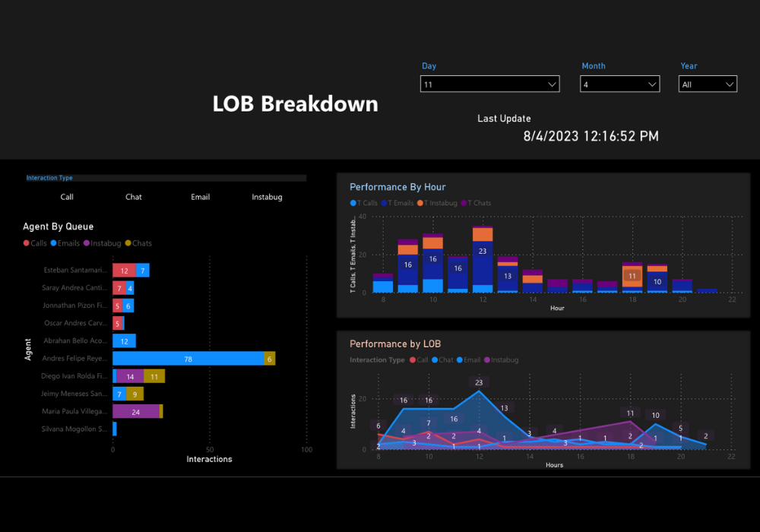
Task: Toggle the Email filter in the Interaction Type slicer
Action: click(200, 197)
